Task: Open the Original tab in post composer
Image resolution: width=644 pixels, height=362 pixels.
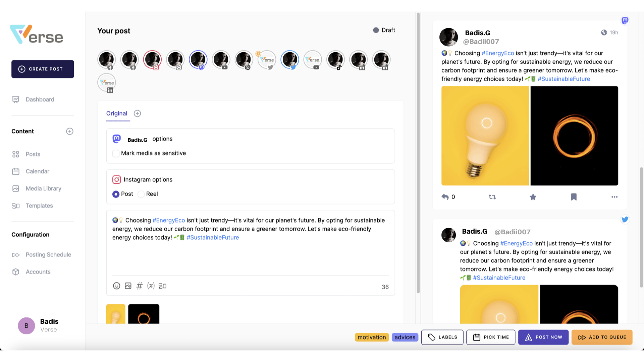Action: tap(117, 113)
